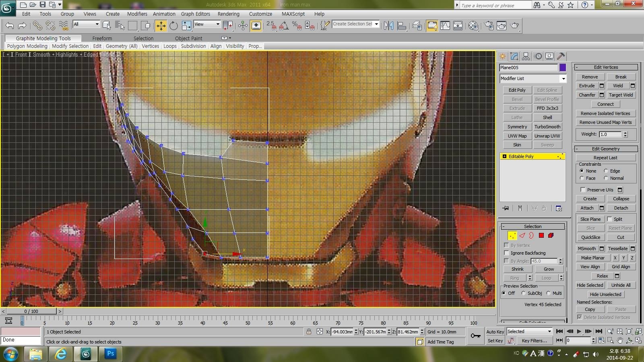Collapse the Edit Geometry rollout
The height and width of the screenshot is (362, 644).
(577, 149)
